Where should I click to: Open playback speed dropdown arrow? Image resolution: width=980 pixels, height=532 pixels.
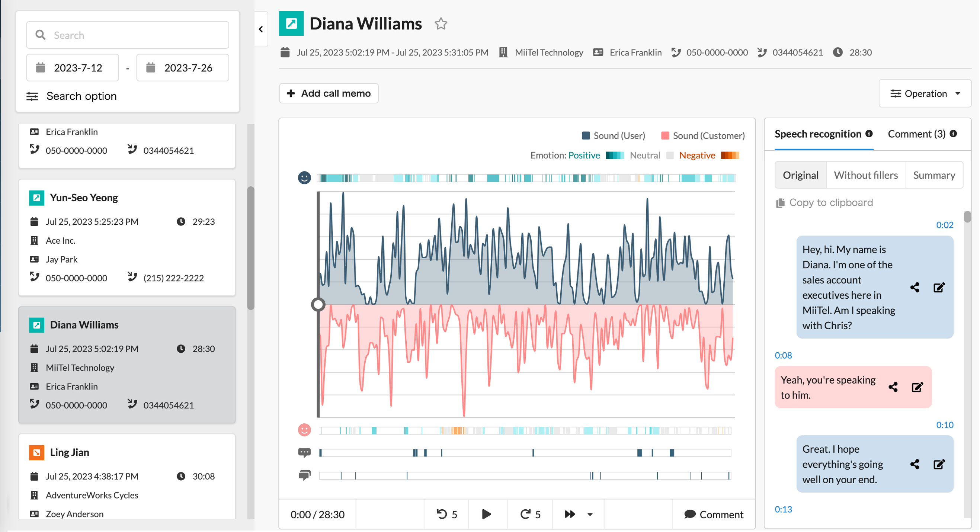click(x=590, y=515)
